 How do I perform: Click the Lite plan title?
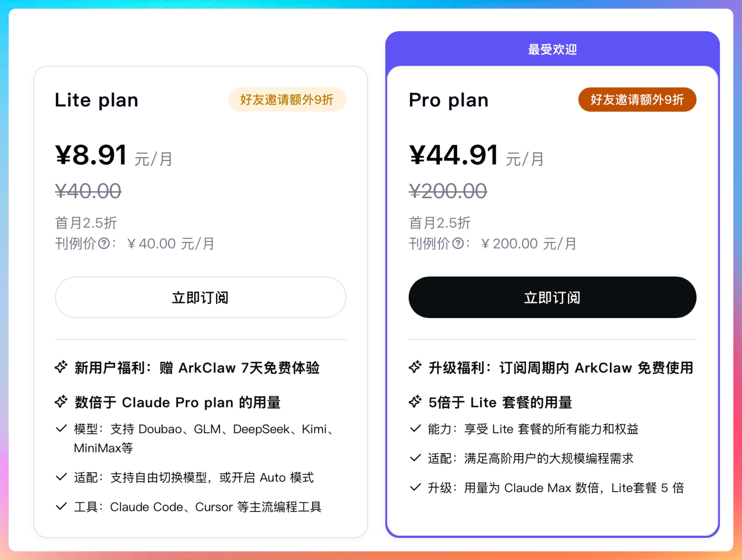(x=97, y=100)
